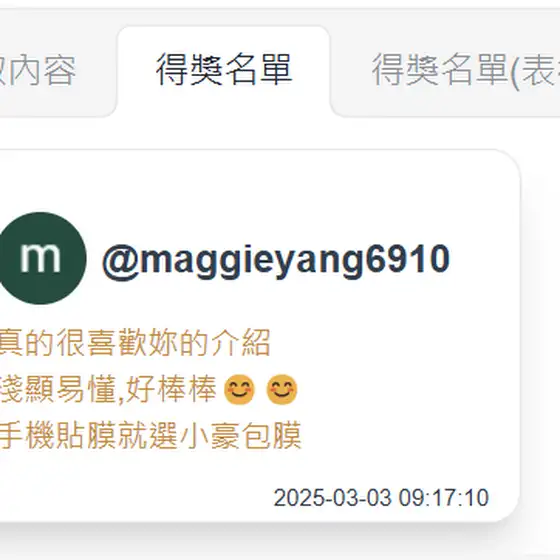Select the partially visible 內容 tab
Viewport: 560px width, 560px height.
pos(38,71)
